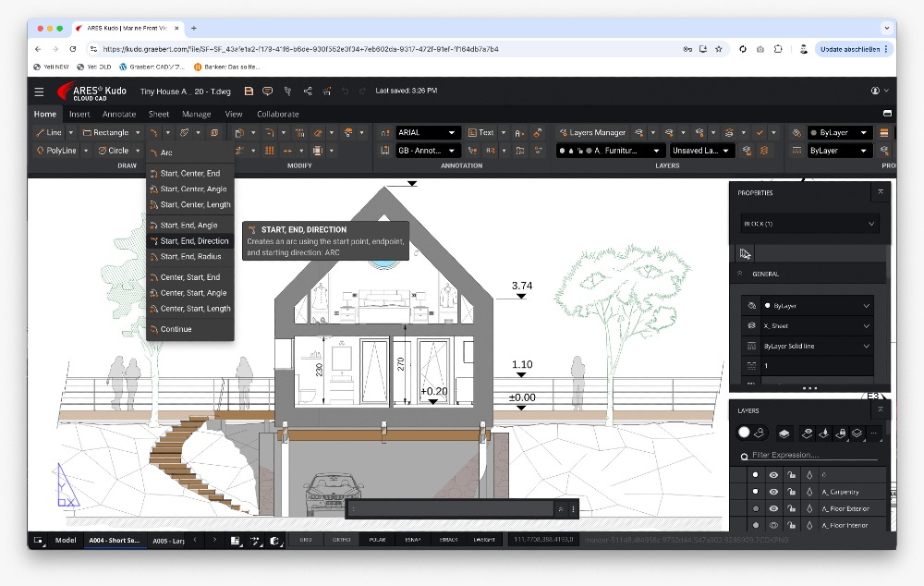
Task: Expand the BLOCK (1) selection dropdown
Action: coord(809,224)
